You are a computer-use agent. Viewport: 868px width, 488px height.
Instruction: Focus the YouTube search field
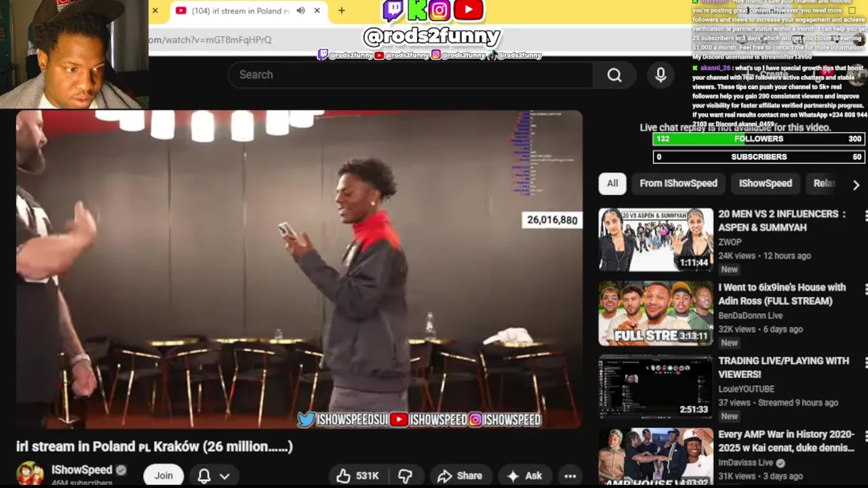point(411,75)
